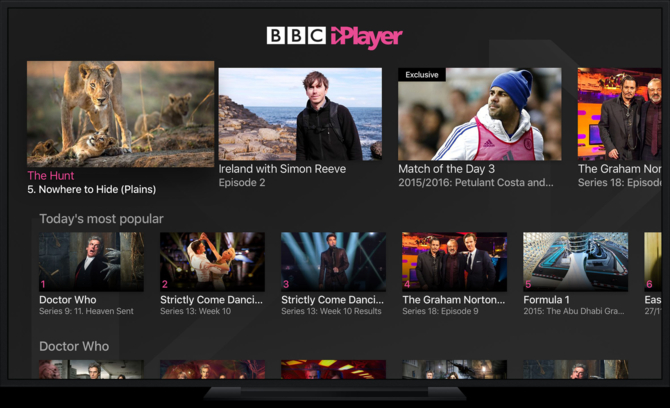Select "Series 18: Episode" featured subtitle

pos(620,182)
